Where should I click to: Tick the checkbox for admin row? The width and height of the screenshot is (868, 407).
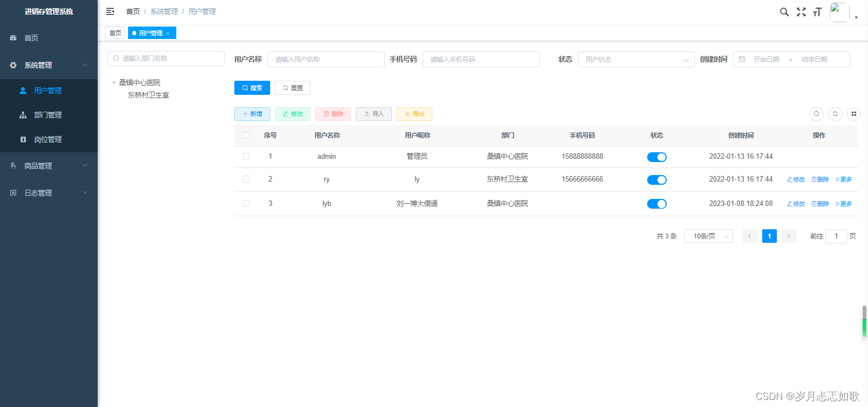[246, 156]
